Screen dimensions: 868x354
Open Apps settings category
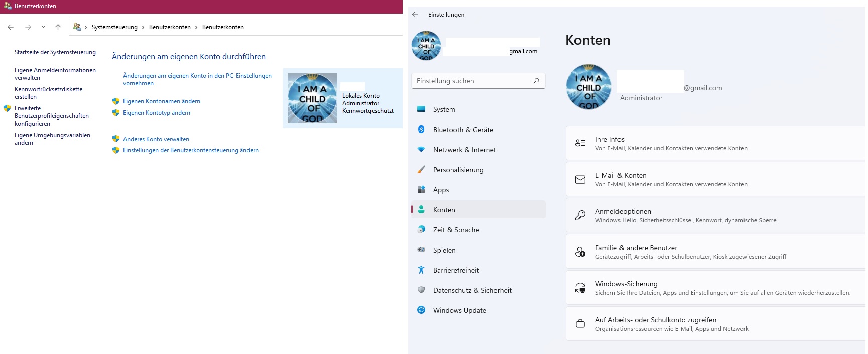point(478,190)
